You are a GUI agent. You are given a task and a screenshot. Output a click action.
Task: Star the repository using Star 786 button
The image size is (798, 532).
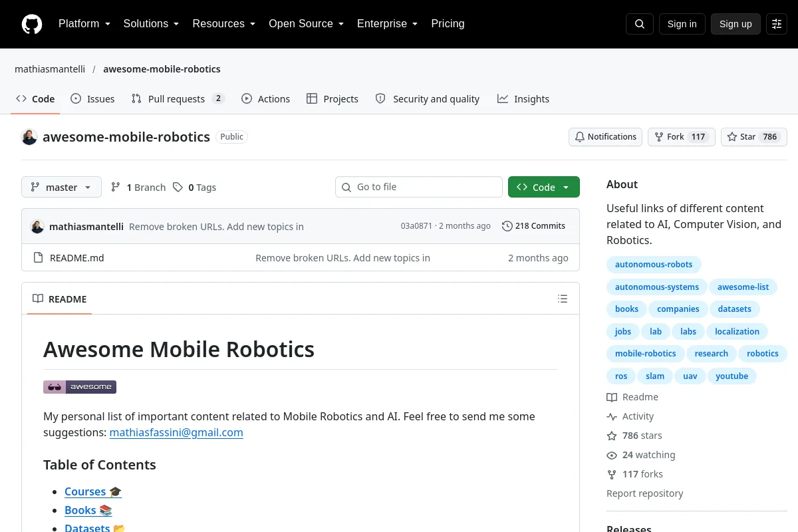754,137
